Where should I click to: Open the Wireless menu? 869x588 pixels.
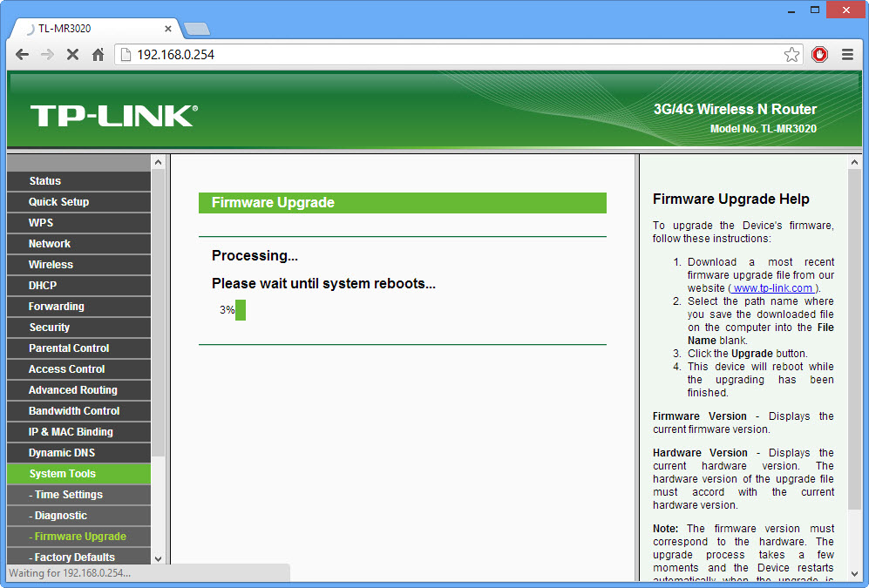pos(78,265)
